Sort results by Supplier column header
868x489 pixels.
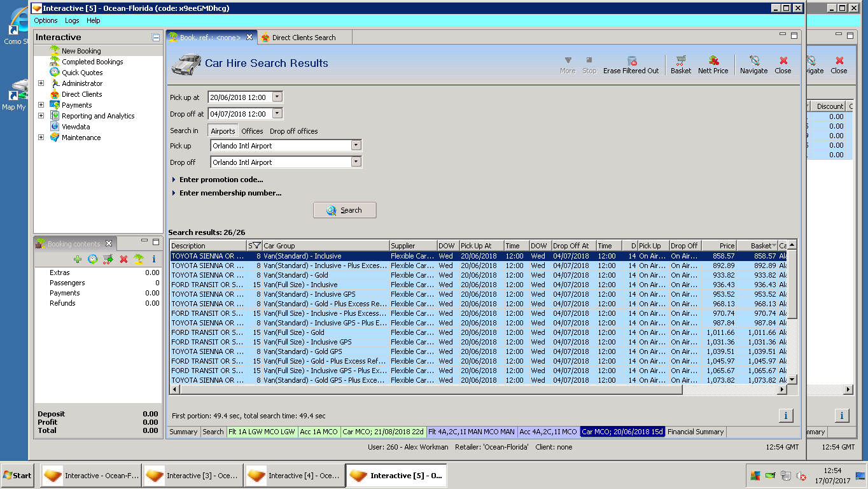point(413,246)
